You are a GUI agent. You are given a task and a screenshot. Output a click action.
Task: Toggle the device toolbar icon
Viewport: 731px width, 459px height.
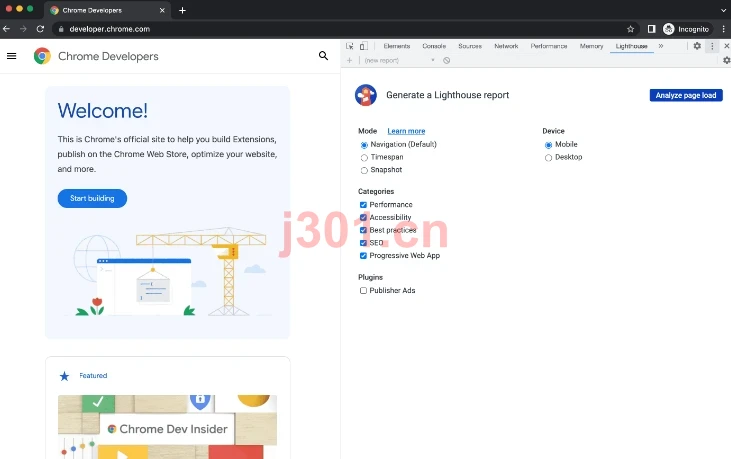pyautogui.click(x=364, y=46)
